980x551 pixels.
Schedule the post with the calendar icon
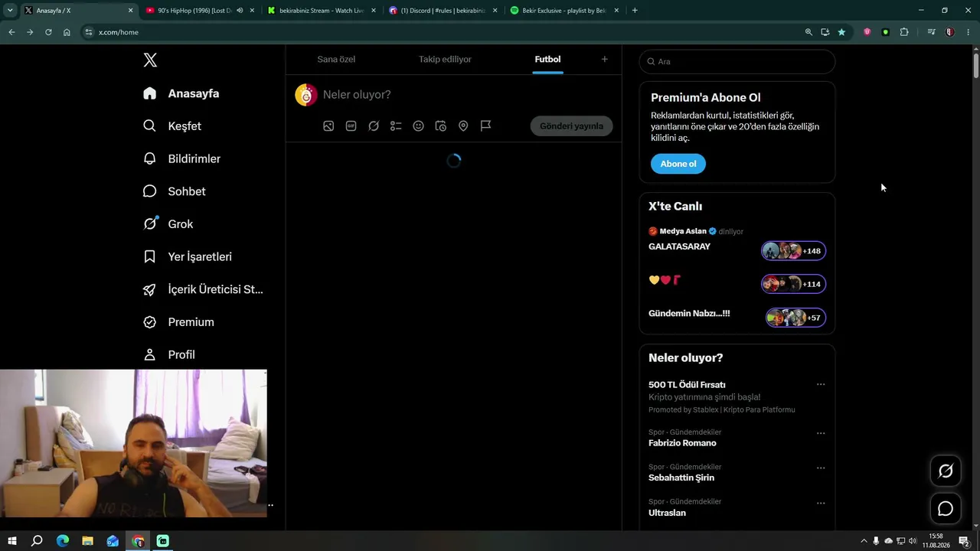tap(441, 126)
